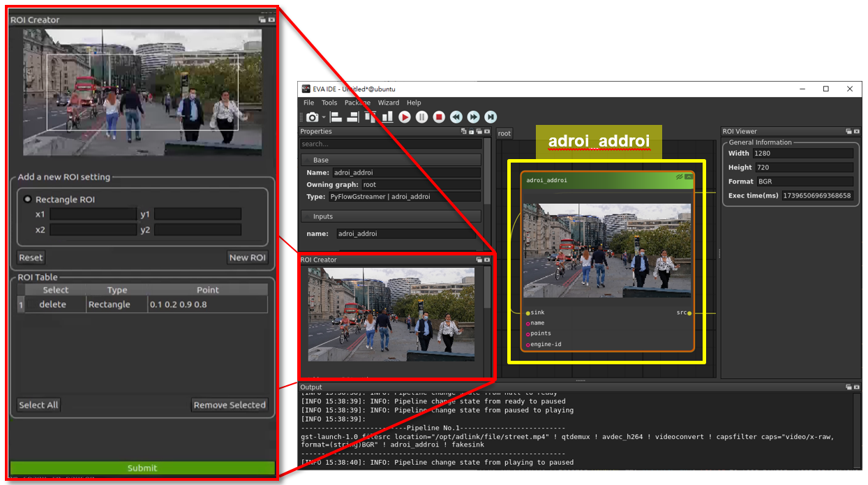Click the x1 coordinate input field
This screenshot has height=485, width=868.
point(92,214)
